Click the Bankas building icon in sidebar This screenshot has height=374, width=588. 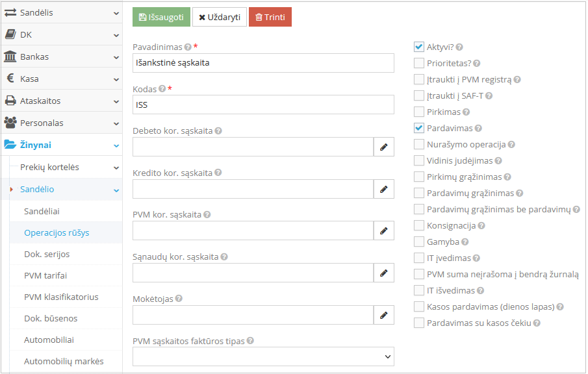[x=10, y=56]
